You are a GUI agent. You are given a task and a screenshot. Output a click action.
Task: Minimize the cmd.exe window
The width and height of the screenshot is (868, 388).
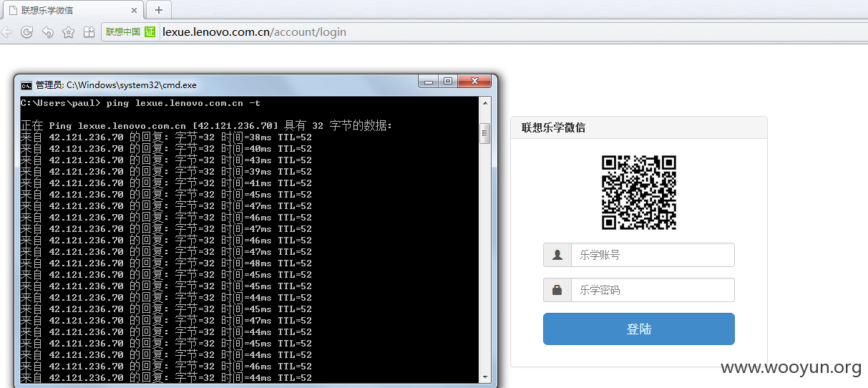(x=429, y=82)
